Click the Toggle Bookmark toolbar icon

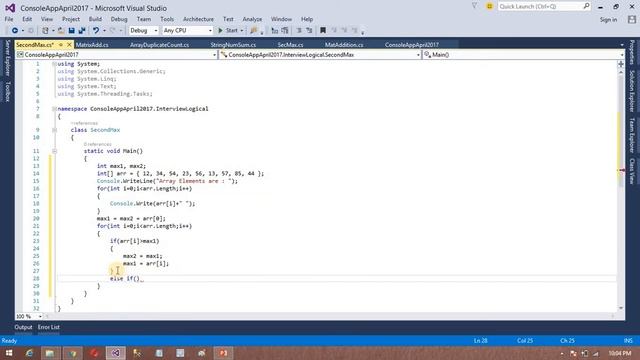click(323, 31)
